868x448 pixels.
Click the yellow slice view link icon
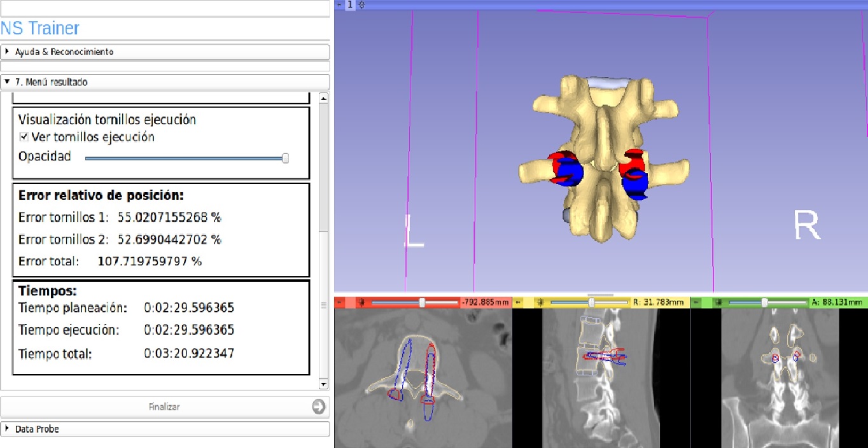540,302
